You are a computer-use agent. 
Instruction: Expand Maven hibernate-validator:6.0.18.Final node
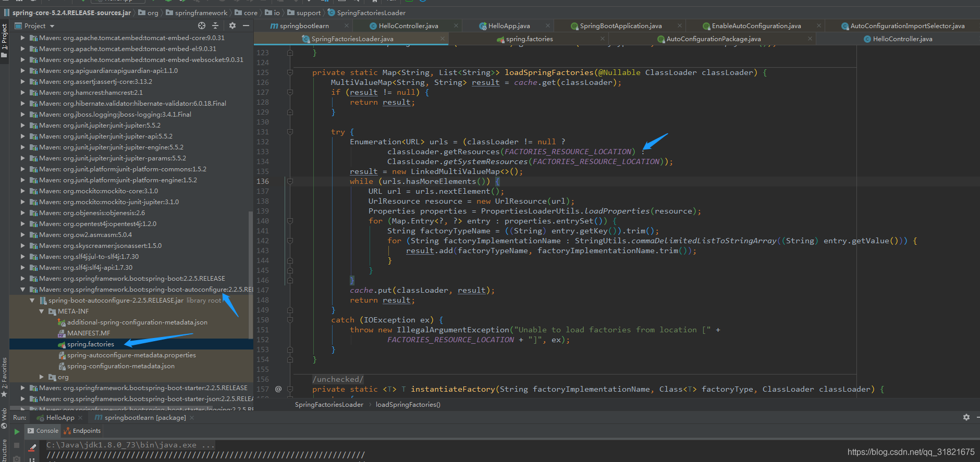click(22, 103)
